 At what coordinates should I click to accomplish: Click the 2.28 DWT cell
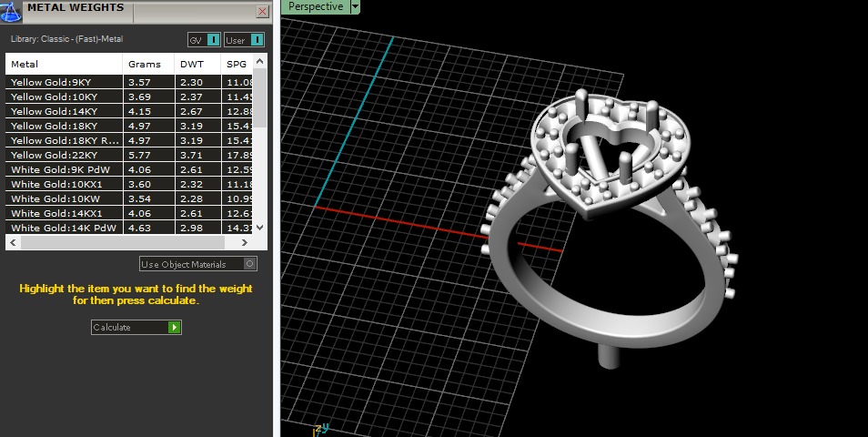pyautogui.click(x=197, y=198)
